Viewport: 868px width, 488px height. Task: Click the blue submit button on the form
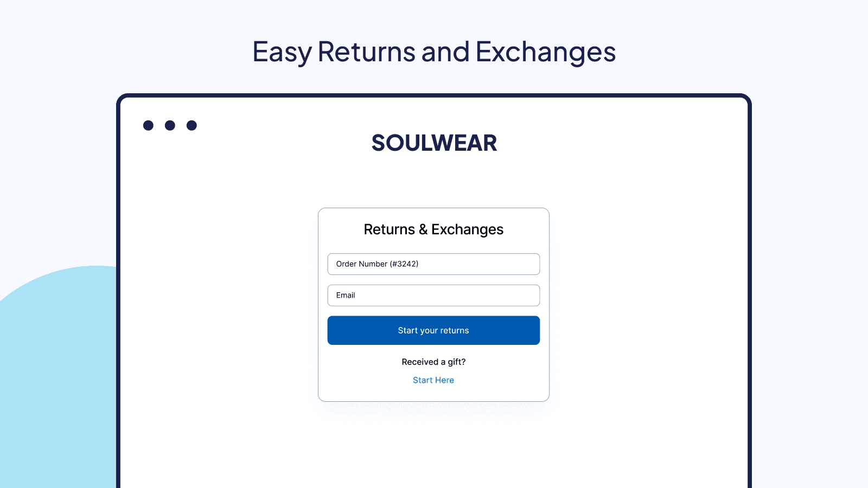pyautogui.click(x=433, y=330)
